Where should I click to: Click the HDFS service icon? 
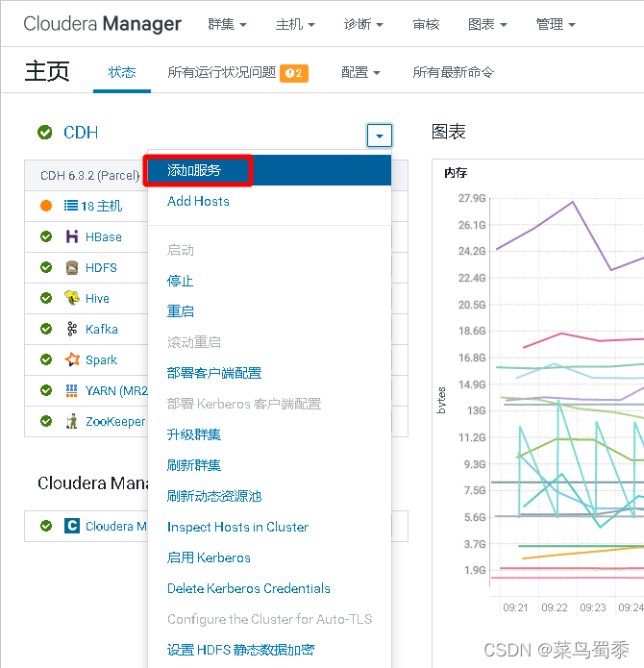pos(72,267)
